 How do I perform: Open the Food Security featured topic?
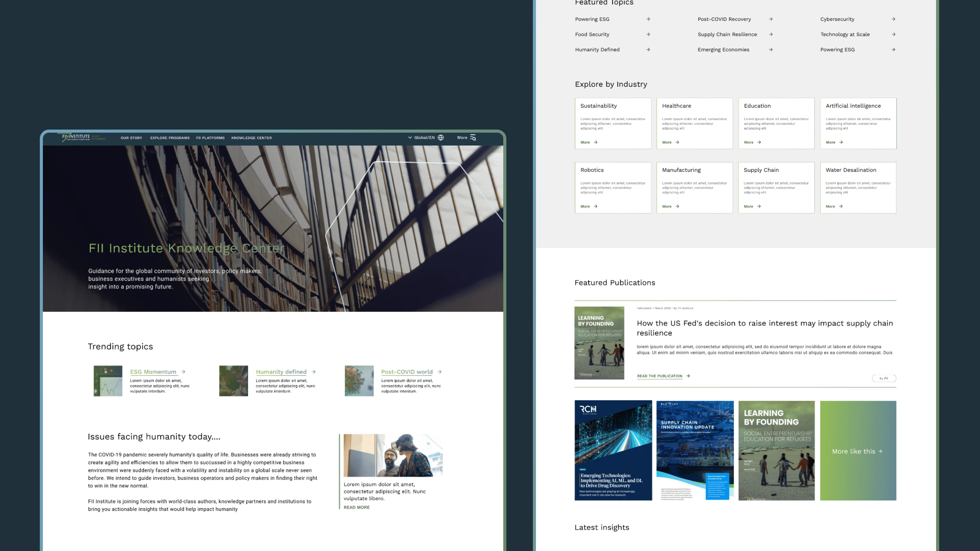point(592,34)
